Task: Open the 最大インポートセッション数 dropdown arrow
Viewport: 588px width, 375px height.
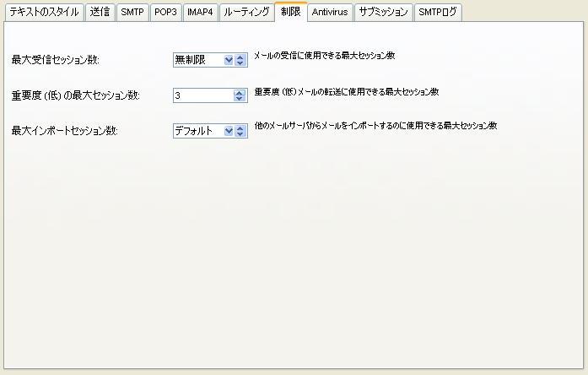Action: tap(229, 131)
